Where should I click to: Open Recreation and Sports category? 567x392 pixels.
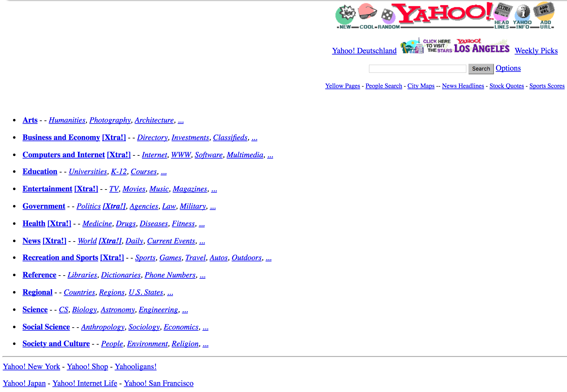click(60, 258)
